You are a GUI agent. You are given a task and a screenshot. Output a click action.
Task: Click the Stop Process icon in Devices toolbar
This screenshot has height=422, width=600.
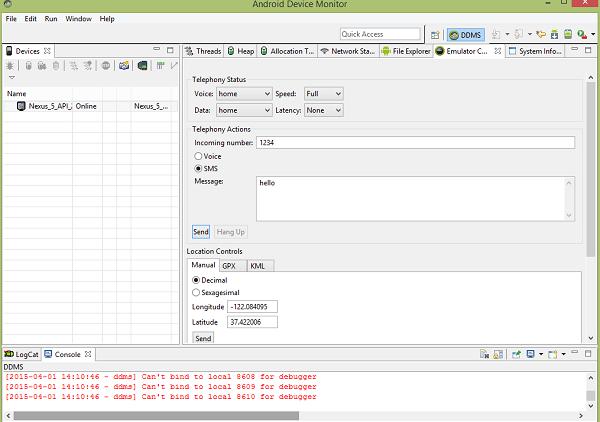pyautogui.click(x=106, y=65)
